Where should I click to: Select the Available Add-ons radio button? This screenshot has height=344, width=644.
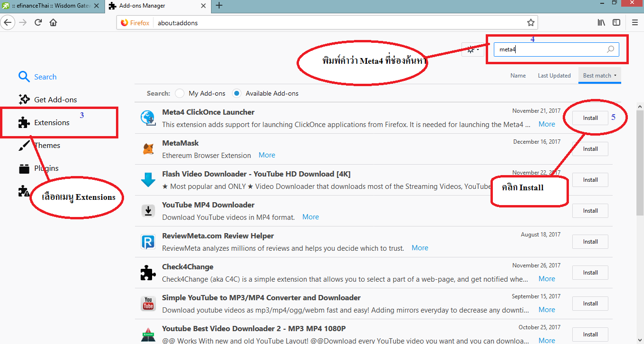[237, 93]
